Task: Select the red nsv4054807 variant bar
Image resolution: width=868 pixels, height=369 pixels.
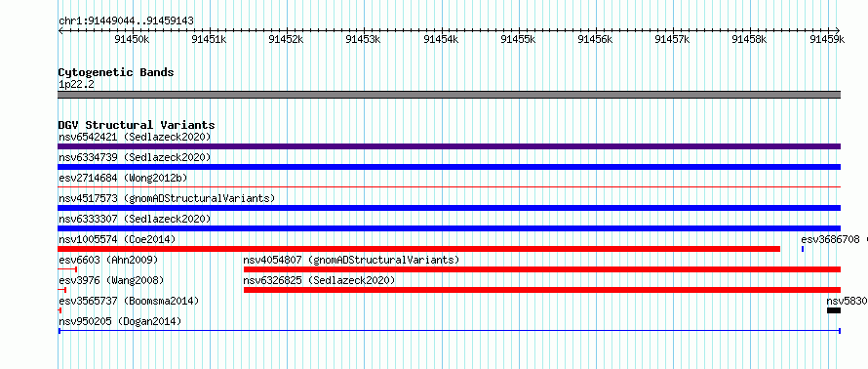Action: click(542, 269)
